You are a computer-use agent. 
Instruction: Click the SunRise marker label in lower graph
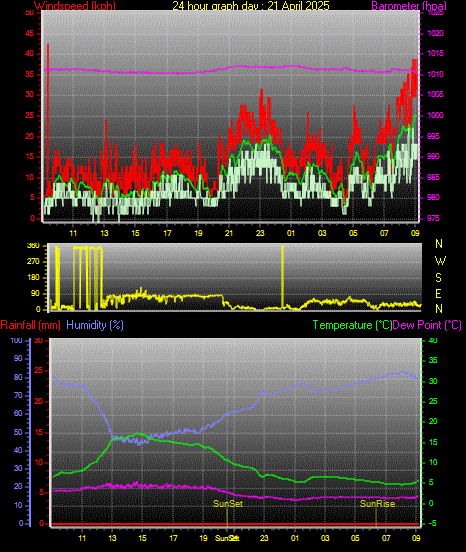point(377,503)
